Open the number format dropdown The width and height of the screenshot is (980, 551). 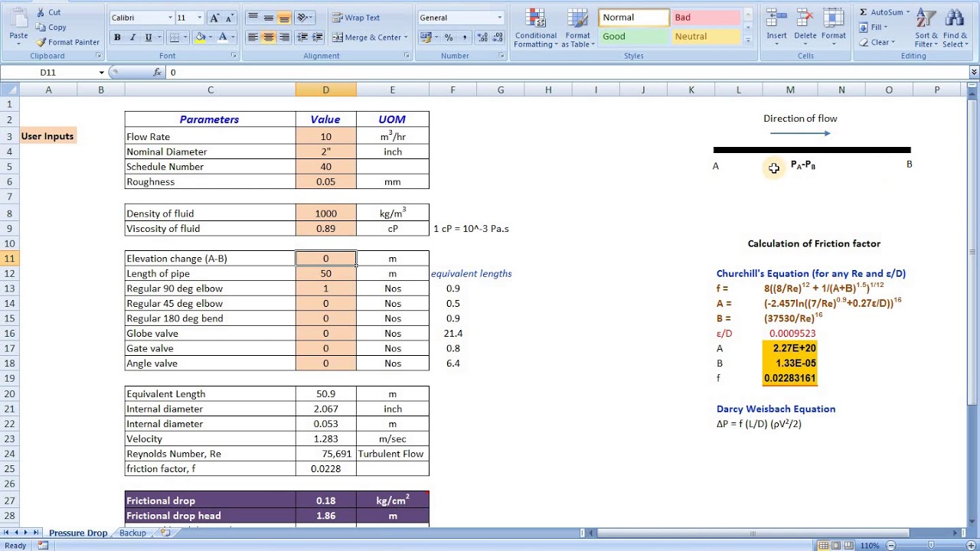(500, 18)
